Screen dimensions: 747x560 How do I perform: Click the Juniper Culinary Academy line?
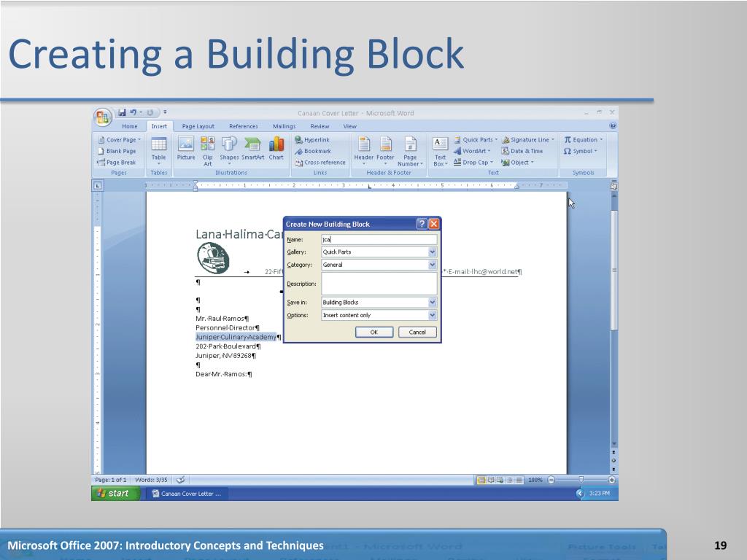pos(236,337)
